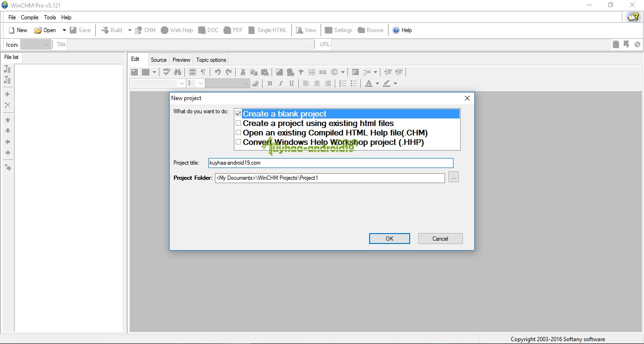644x344 pixels.
Task: Click the Insert table icon
Action: click(x=355, y=72)
